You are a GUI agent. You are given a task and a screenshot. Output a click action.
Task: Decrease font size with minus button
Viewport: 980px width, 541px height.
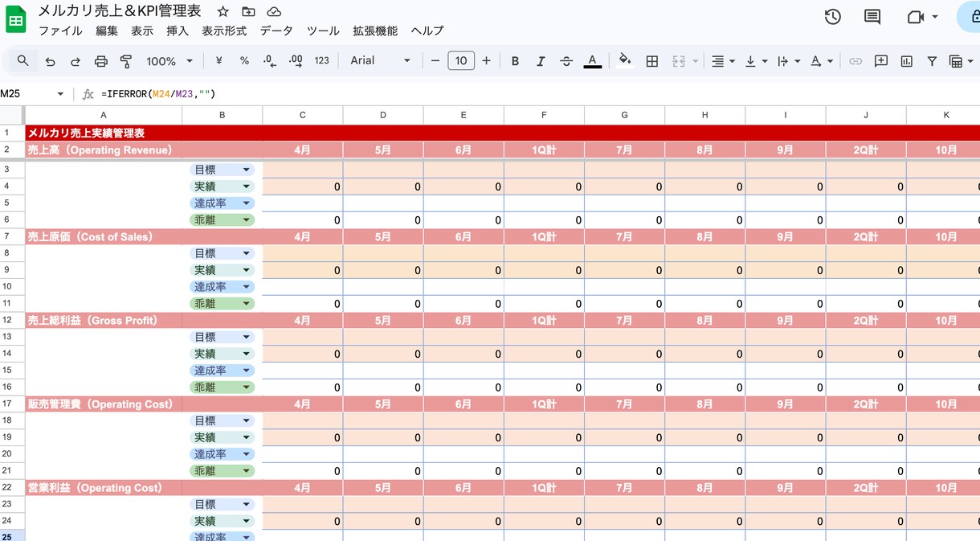click(x=435, y=61)
